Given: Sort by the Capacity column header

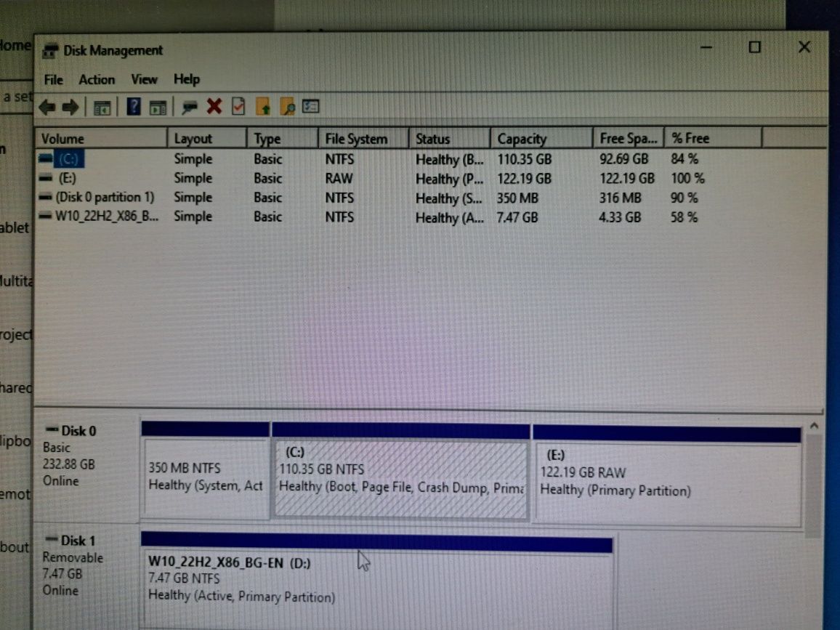Looking at the screenshot, I should pos(542,139).
